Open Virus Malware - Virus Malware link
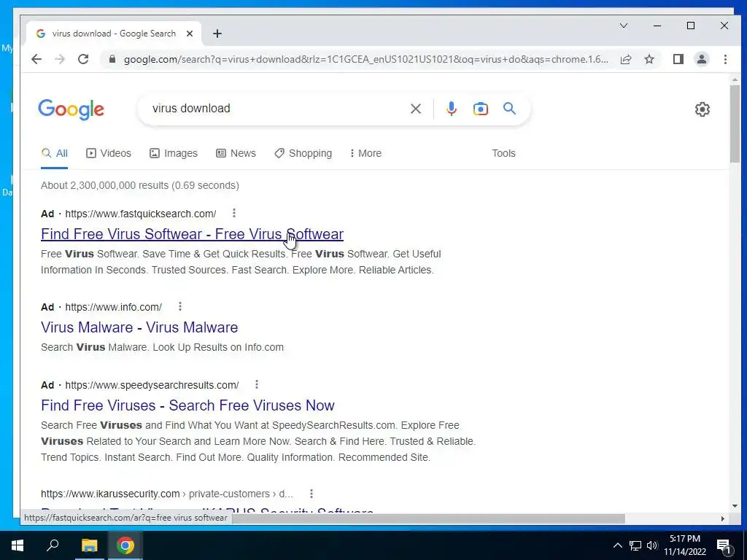The image size is (747, 560). [139, 327]
